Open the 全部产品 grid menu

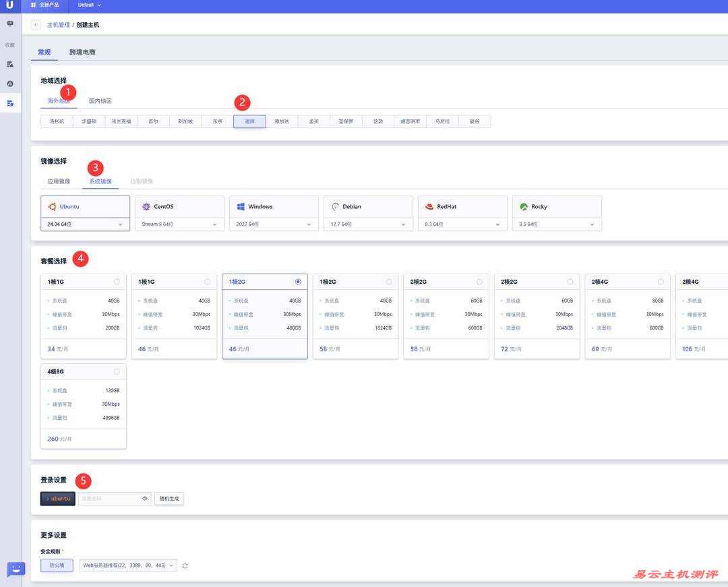pos(44,5)
